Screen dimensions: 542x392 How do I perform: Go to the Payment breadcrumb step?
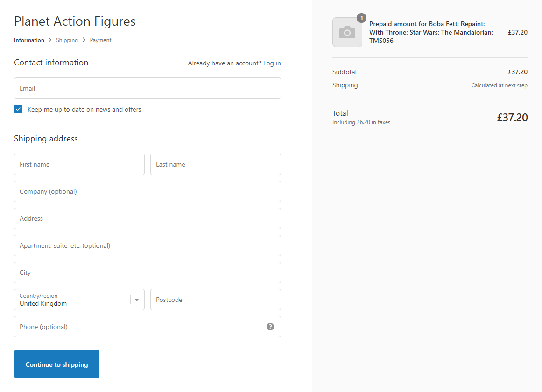click(x=100, y=40)
